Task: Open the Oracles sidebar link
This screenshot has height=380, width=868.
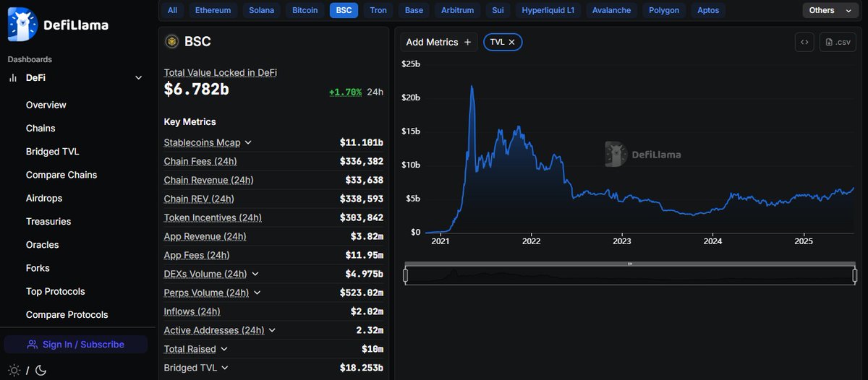Action: (43, 245)
